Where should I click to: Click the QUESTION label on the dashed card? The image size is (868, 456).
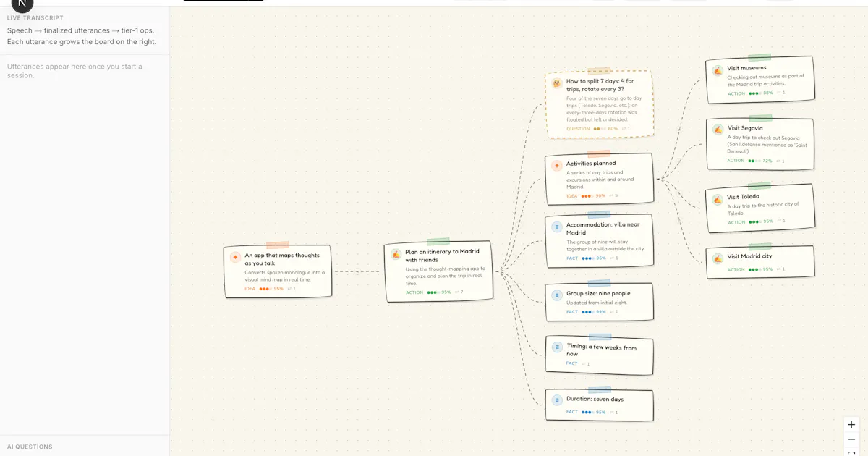point(578,129)
